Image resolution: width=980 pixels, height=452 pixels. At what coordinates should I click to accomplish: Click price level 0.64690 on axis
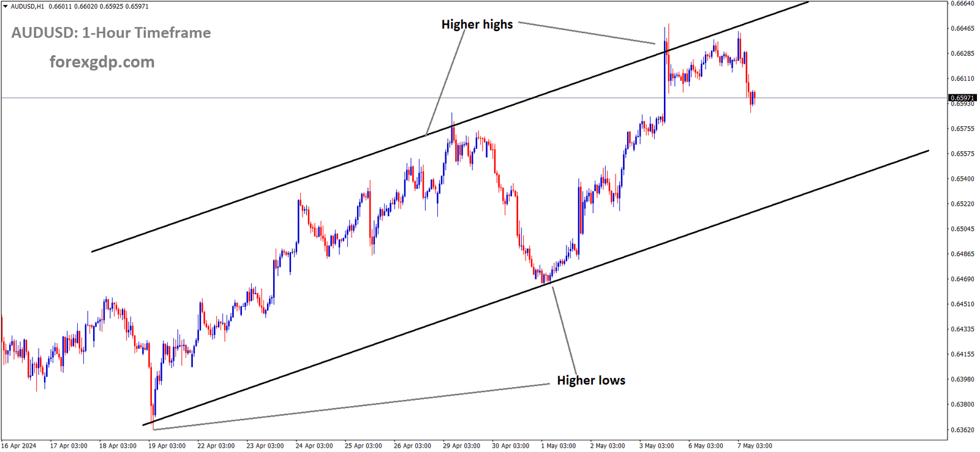coord(962,279)
